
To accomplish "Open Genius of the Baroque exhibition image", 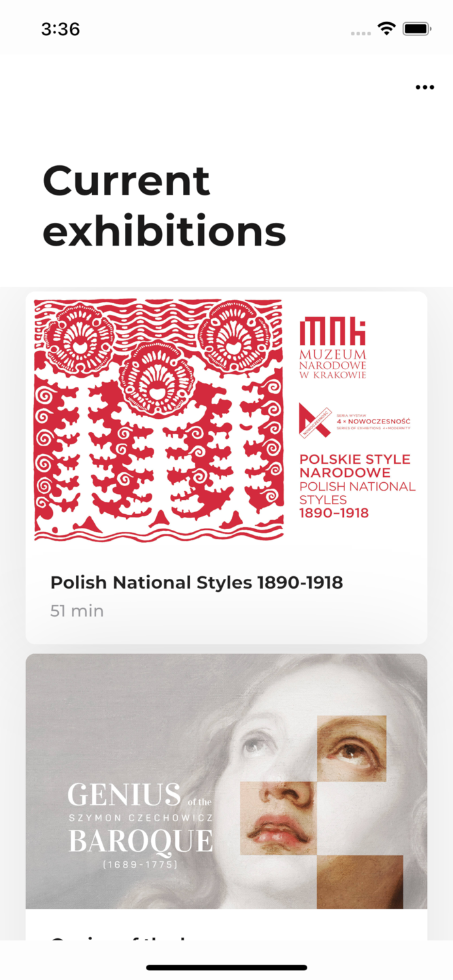I will [x=226, y=781].
